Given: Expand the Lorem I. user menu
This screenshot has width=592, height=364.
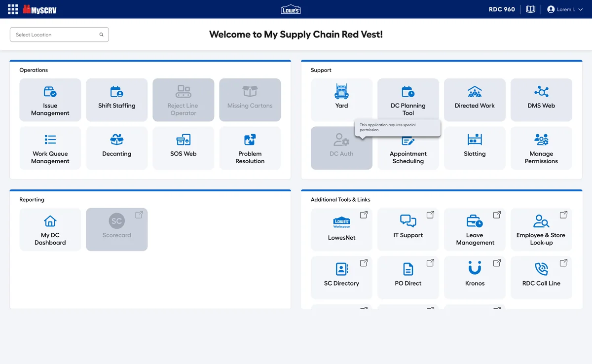Looking at the screenshot, I should coord(564,9).
